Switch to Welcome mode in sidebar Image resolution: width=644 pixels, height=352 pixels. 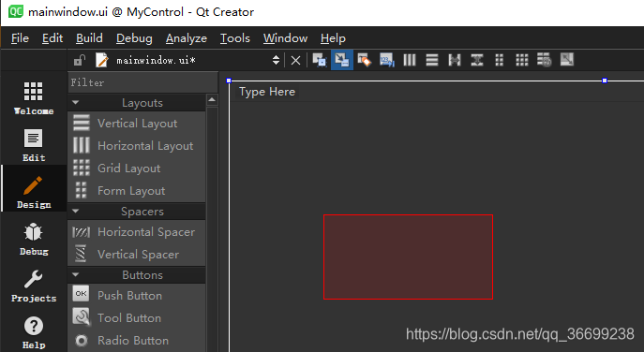point(33,98)
